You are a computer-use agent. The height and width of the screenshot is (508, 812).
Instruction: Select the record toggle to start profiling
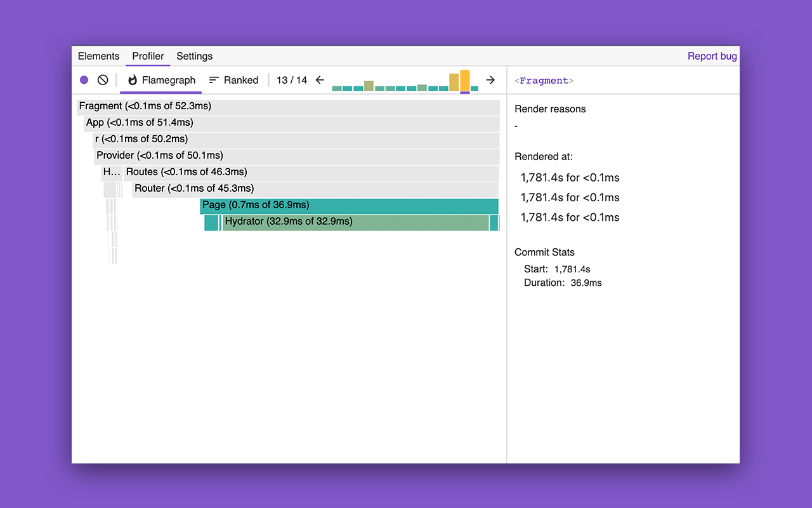pyautogui.click(x=84, y=79)
